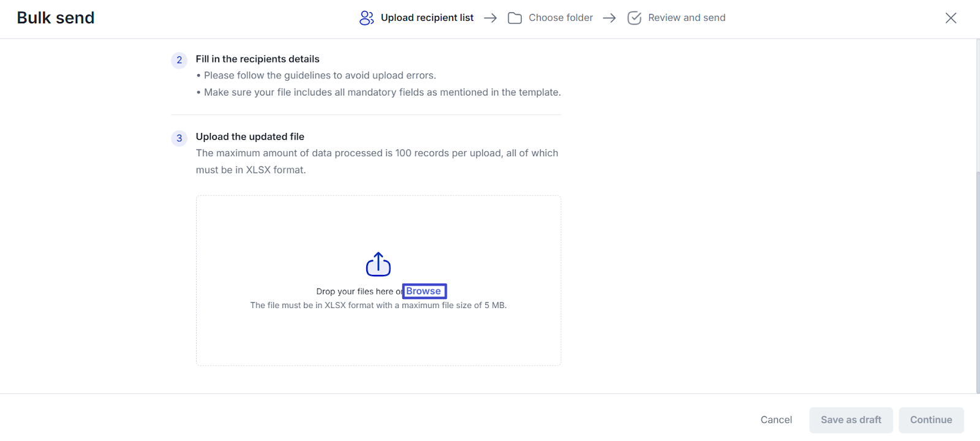Image resolution: width=980 pixels, height=441 pixels.
Task: Close the Bulk send dialog
Action: [x=951, y=18]
